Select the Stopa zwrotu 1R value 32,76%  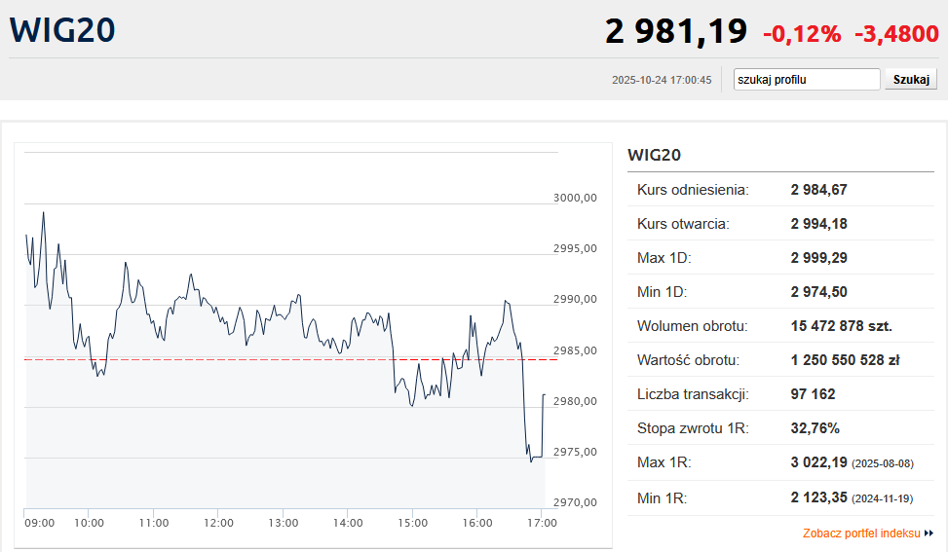tap(815, 428)
